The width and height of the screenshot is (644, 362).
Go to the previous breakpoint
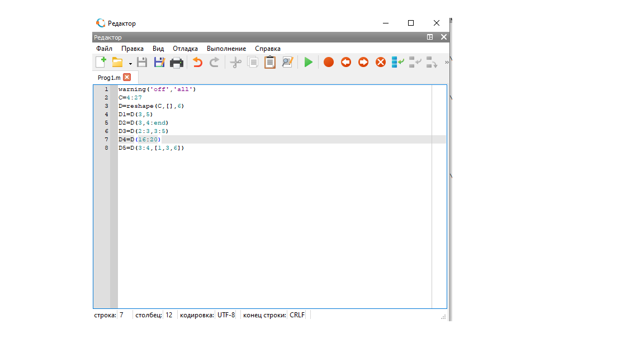coord(346,62)
